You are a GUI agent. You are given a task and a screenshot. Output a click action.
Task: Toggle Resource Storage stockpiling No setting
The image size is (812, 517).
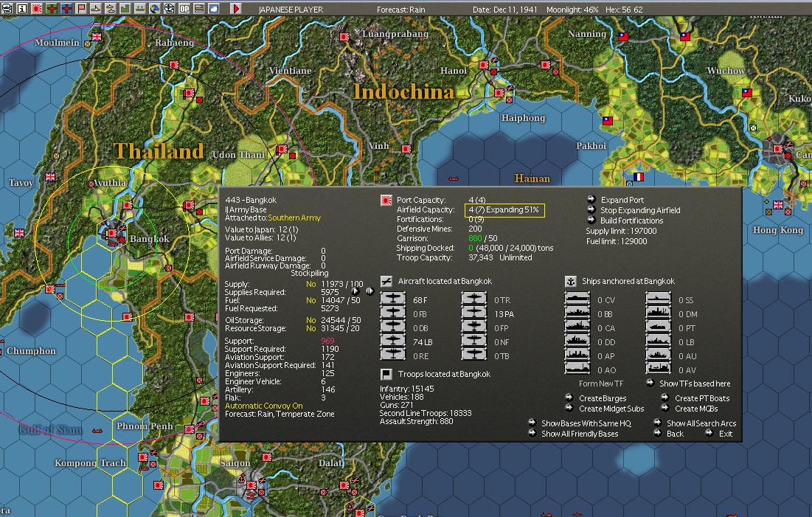point(310,328)
